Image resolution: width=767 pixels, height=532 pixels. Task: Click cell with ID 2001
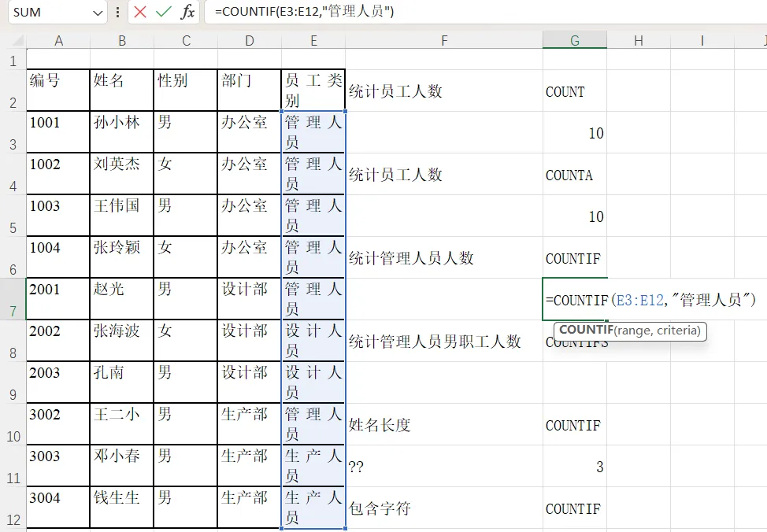(58, 299)
